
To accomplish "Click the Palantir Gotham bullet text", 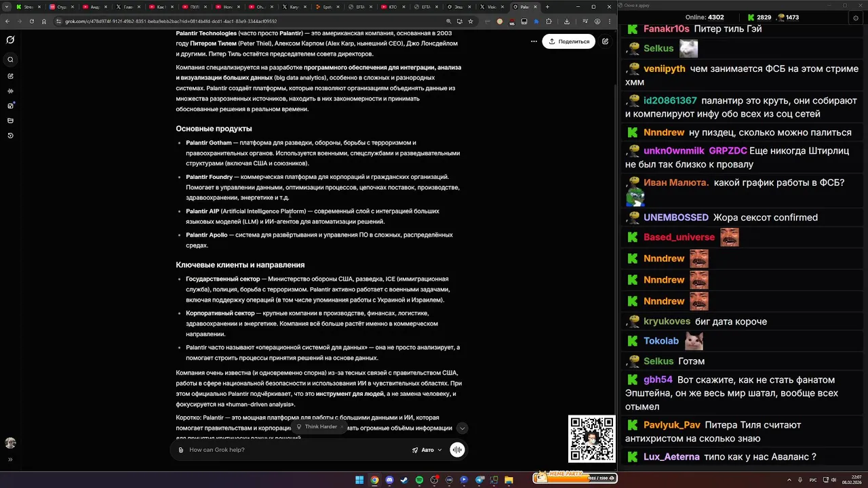I will click(x=323, y=153).
